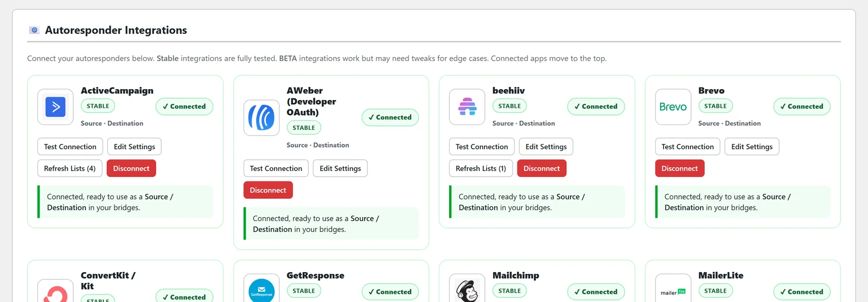868x302 pixels.
Task: Open Edit Settings for beehiiv
Action: [546, 147]
